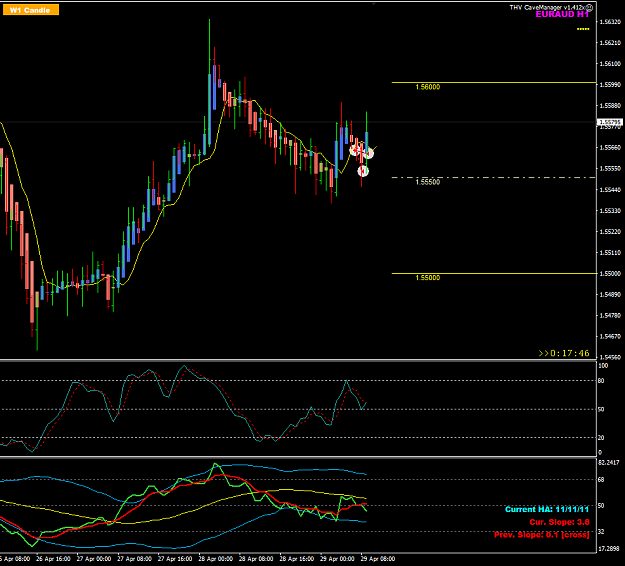The height and width of the screenshot is (566, 625).
Task: Click price scale value 1.54780
Action: 610,316
